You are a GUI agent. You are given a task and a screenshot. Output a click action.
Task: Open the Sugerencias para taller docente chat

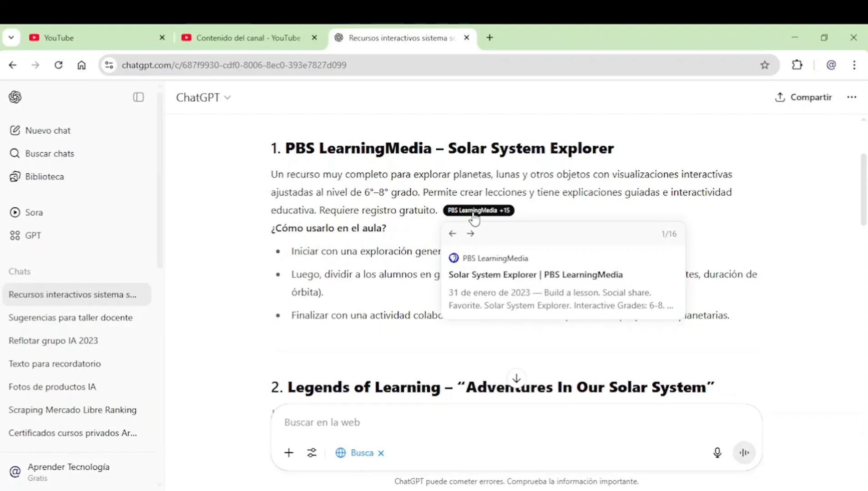tap(71, 317)
